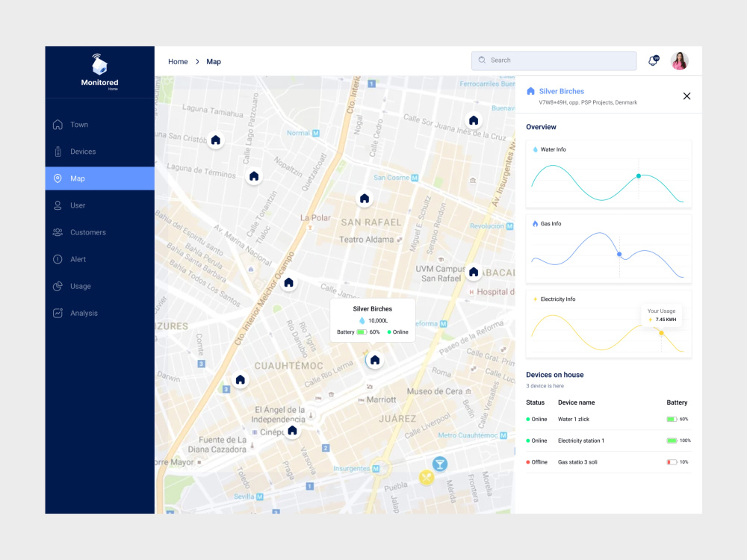Select house marker on Cto. Interior Melchor Ocampo
Screen dimensions: 747x560
tap(288, 283)
